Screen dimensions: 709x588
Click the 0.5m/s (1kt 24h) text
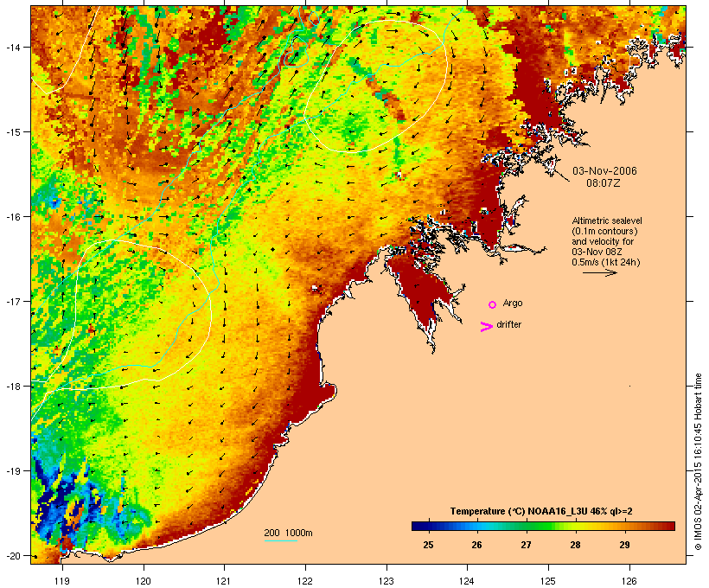tap(606, 262)
